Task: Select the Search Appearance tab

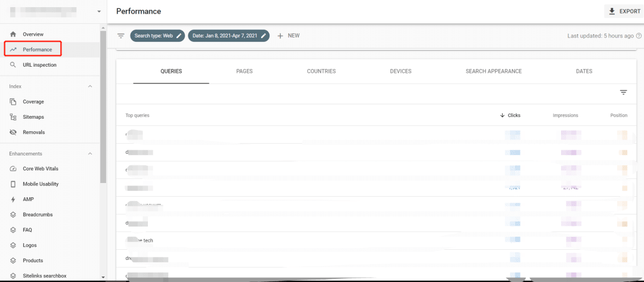Action: 493,72
